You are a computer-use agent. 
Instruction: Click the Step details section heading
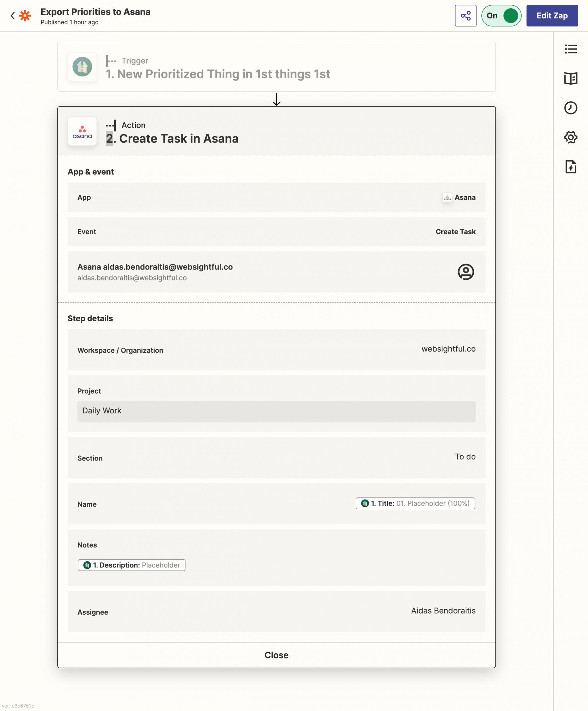(90, 319)
